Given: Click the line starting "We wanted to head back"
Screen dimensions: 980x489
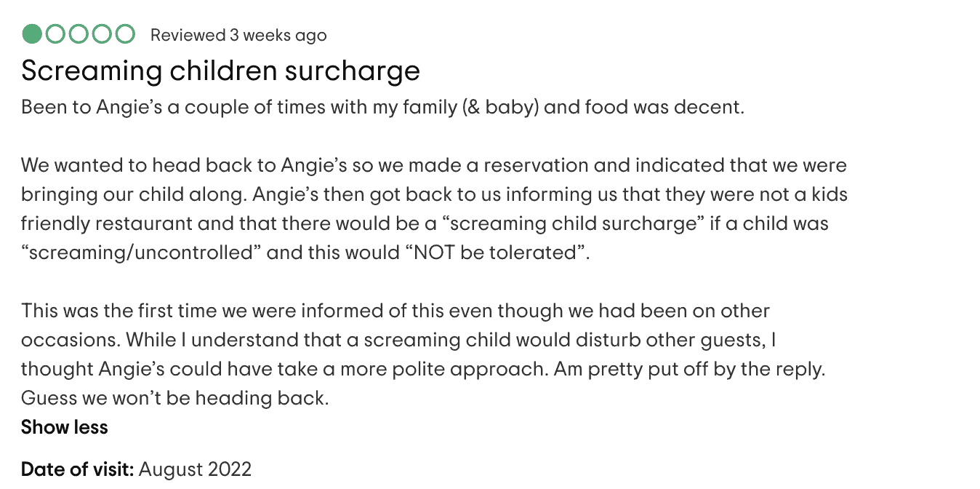Looking at the screenshot, I should 434,166.
